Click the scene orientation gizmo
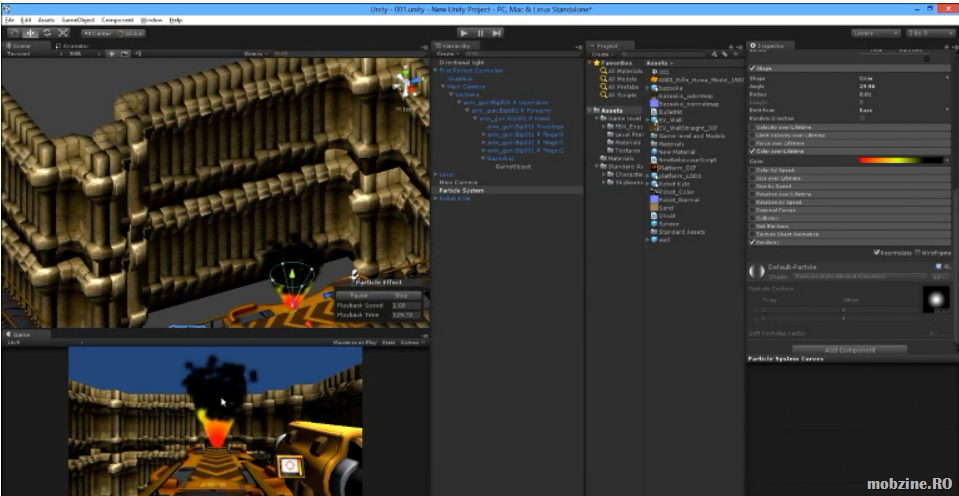 pos(404,82)
